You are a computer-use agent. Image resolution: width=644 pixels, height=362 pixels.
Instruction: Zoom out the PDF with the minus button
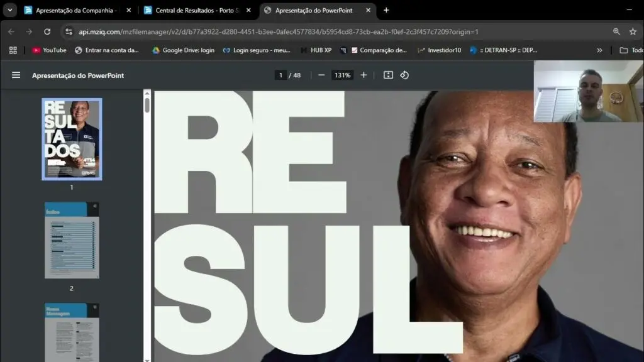click(x=321, y=75)
